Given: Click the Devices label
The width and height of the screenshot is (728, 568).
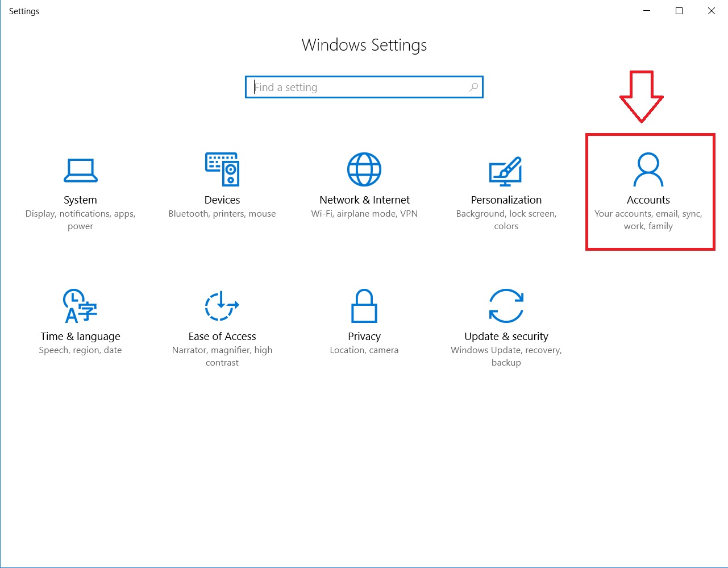Looking at the screenshot, I should click(x=222, y=200).
